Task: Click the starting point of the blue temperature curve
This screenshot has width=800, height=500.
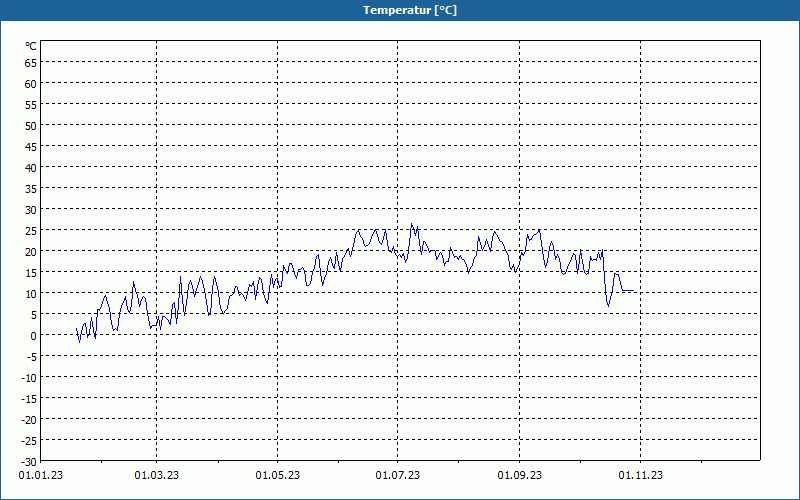Action: [76, 328]
